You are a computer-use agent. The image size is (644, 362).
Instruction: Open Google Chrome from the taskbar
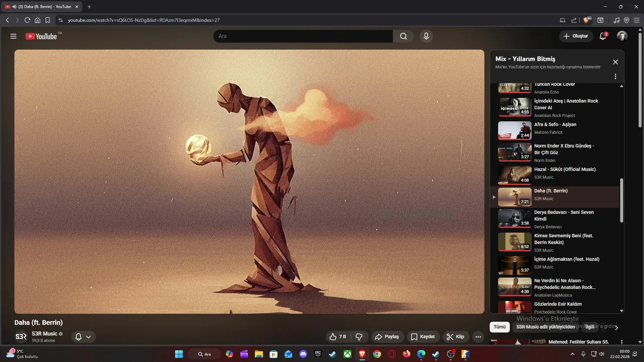coord(377,354)
